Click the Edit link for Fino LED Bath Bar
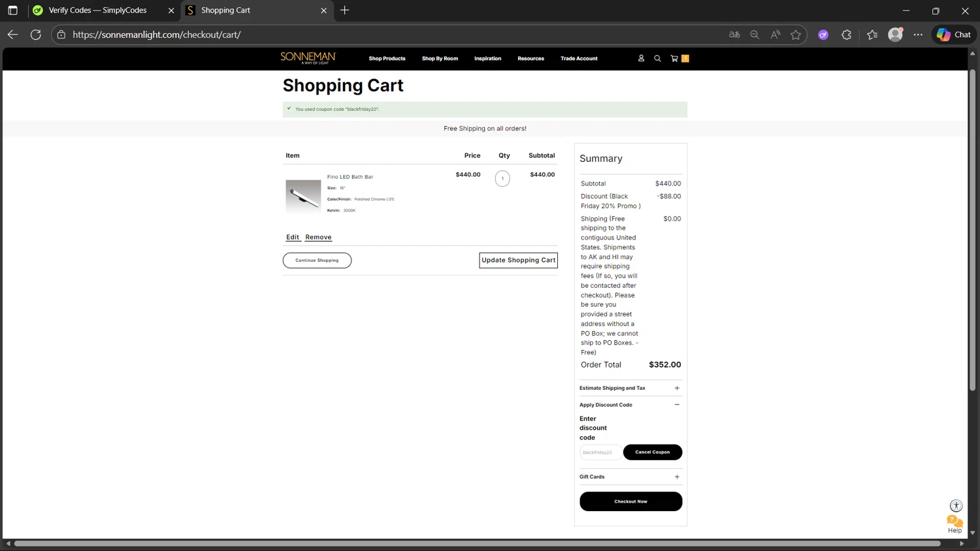This screenshot has width=980, height=551. pyautogui.click(x=292, y=237)
